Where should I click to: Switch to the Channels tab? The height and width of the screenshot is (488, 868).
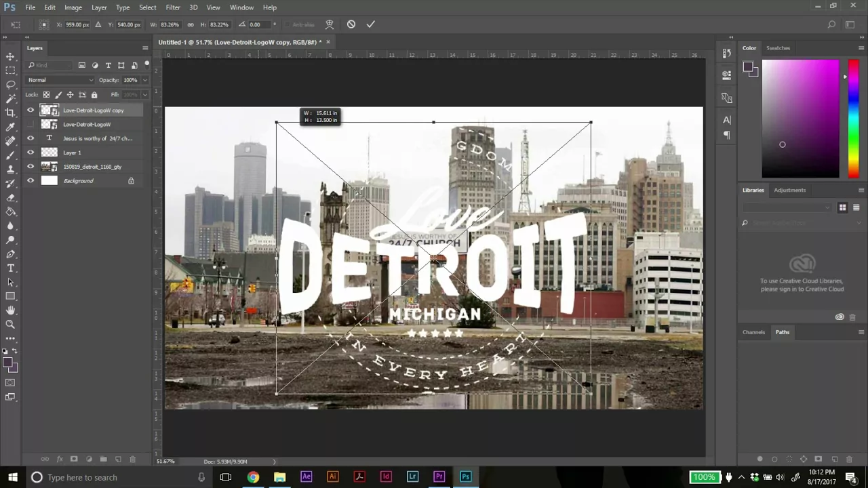[x=753, y=332]
